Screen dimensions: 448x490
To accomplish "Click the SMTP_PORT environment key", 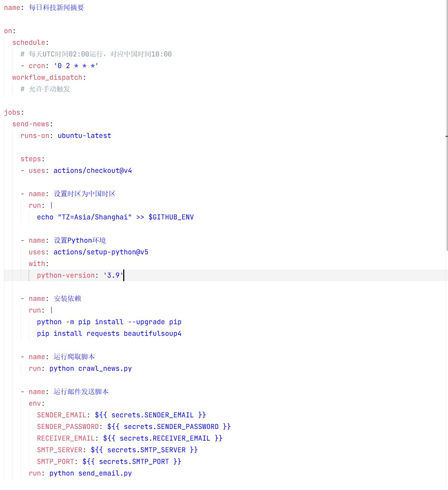I will tap(55, 462).
